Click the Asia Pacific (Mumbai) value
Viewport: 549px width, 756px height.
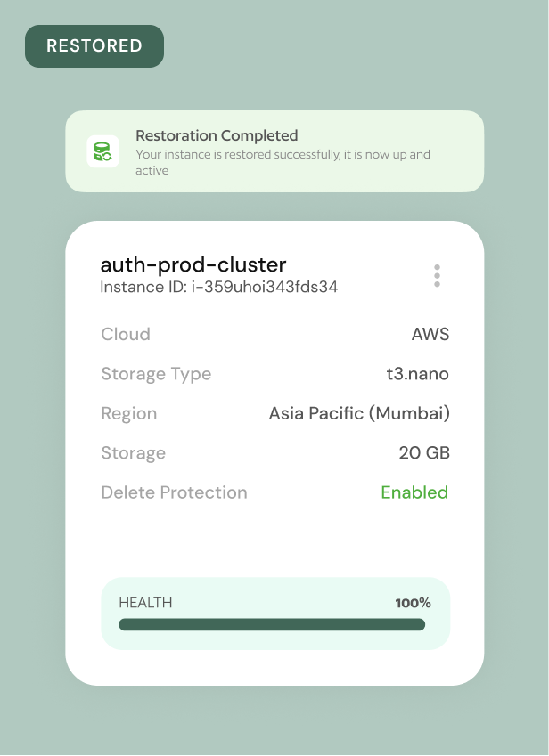point(359,413)
